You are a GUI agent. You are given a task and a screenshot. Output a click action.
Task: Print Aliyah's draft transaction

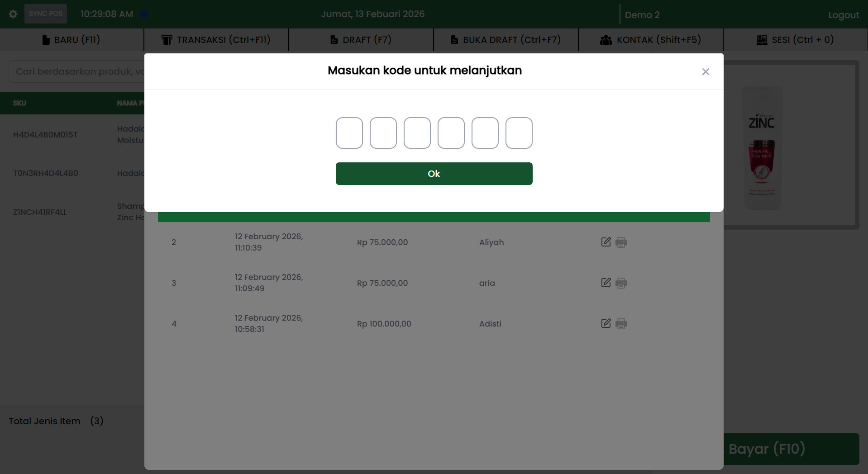[x=621, y=242]
